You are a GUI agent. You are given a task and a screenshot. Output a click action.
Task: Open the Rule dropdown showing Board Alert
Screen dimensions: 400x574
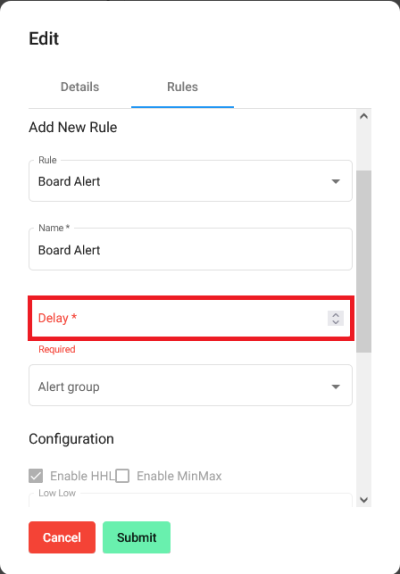click(x=191, y=181)
